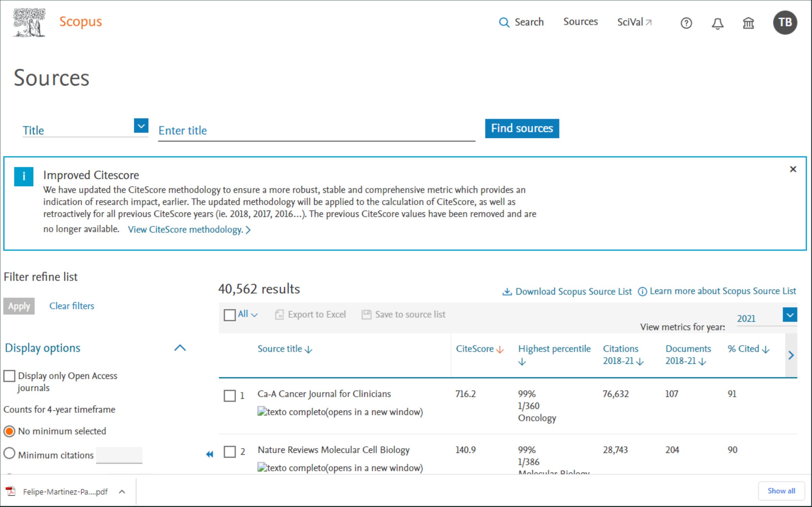Open the notifications bell icon
The image size is (812, 507).
click(x=718, y=23)
